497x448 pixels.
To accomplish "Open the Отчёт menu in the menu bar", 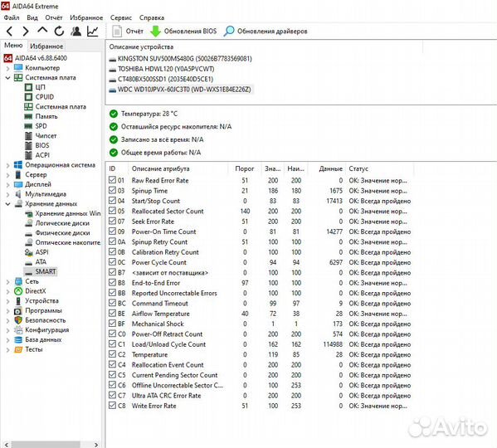I will coord(54,17).
